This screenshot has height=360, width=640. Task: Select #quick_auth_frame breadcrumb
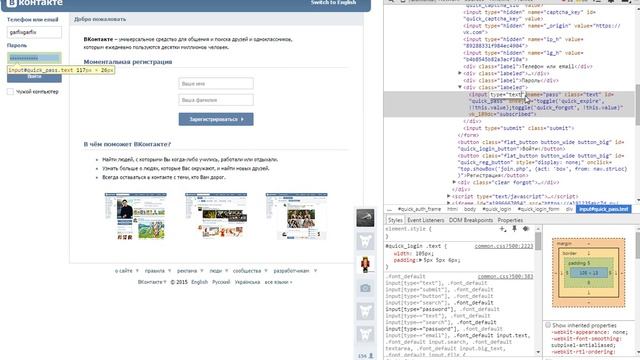click(419, 209)
